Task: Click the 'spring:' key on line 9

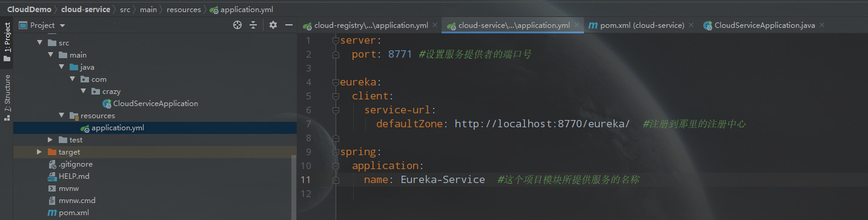Action: (361, 152)
